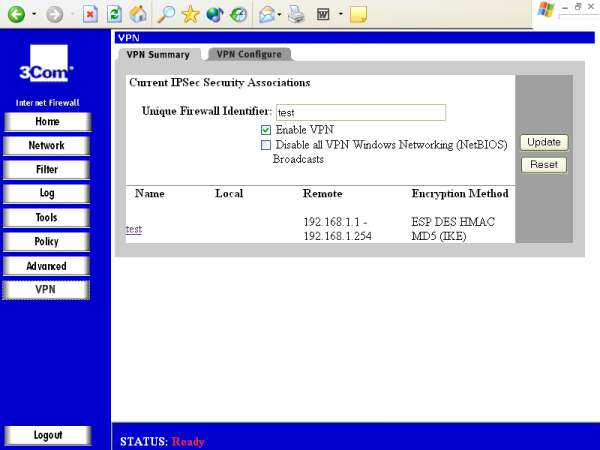
Task: Open the Mail icon dropdown arrow
Action: (279, 15)
